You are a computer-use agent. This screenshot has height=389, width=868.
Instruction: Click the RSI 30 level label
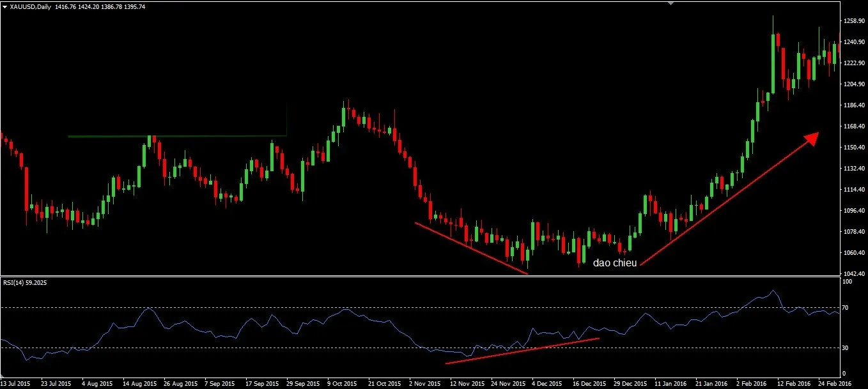pyautogui.click(x=844, y=348)
